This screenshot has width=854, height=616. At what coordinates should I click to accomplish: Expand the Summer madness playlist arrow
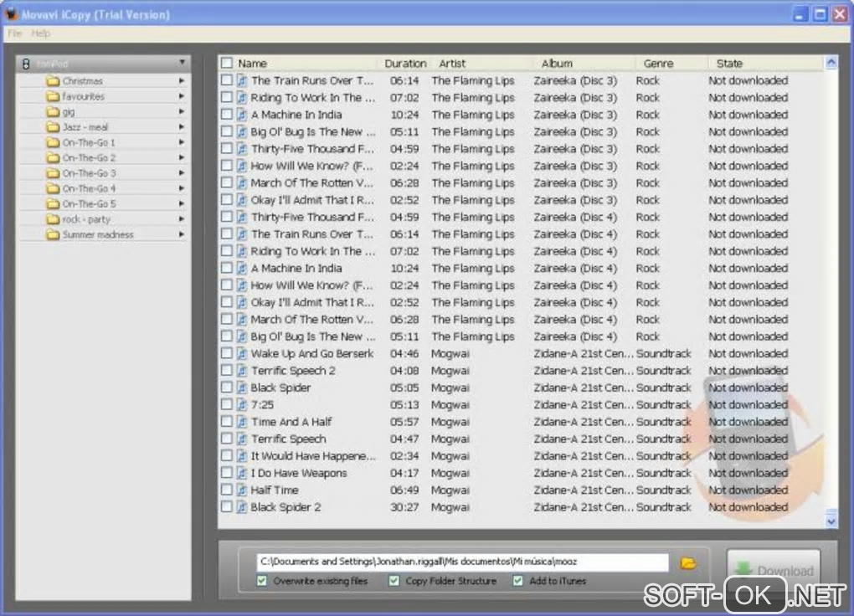tap(182, 234)
